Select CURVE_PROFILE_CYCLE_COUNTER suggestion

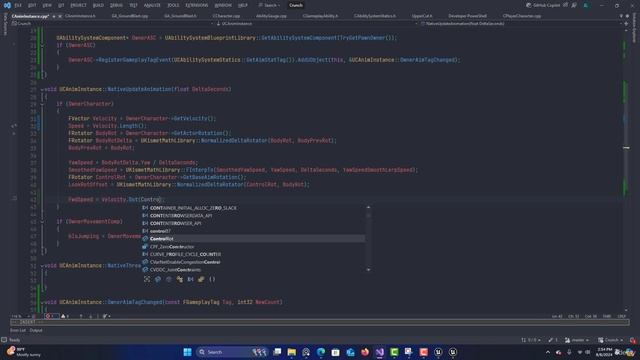(253, 254)
